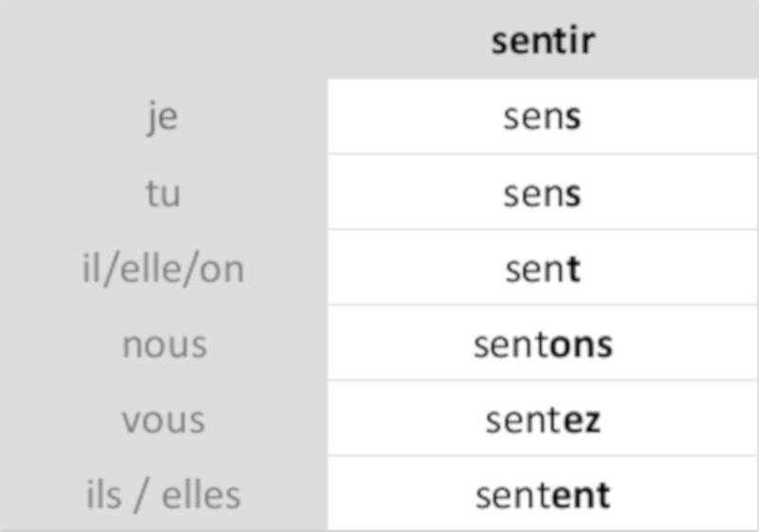The width and height of the screenshot is (759, 532).
Task: Select the 'je' pronoun cell
Action: pyautogui.click(x=163, y=118)
